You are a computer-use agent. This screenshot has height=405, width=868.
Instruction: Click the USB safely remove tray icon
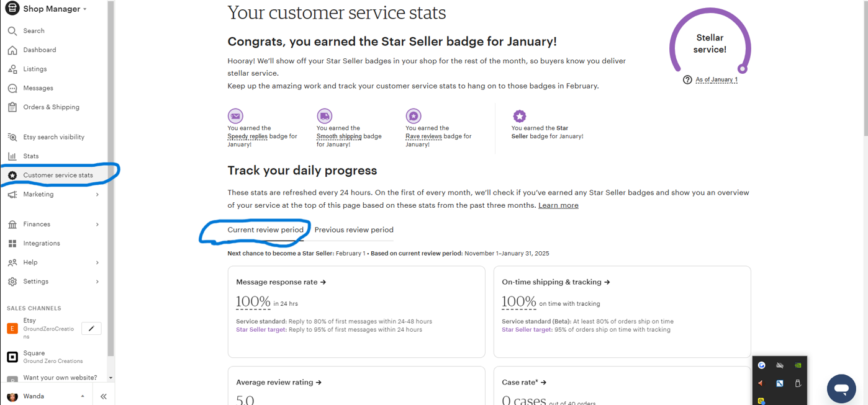(798, 383)
